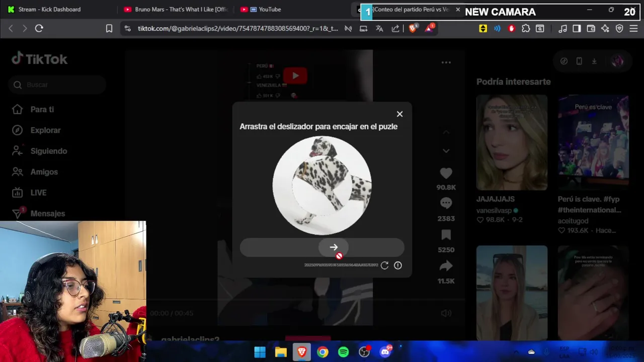The height and width of the screenshot is (362, 644).
Task: Open the JAJAJJAJS video thumbnail
Action: coord(512,142)
